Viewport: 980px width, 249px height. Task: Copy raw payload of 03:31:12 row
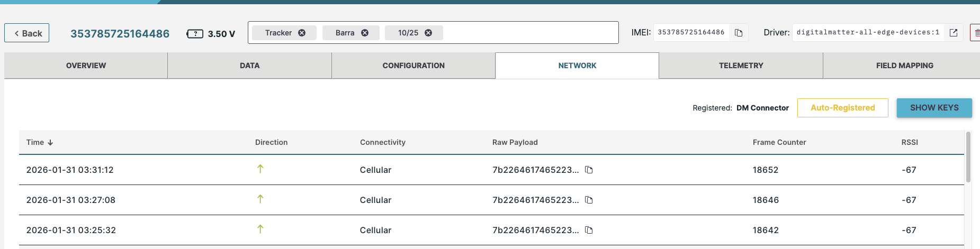click(589, 170)
